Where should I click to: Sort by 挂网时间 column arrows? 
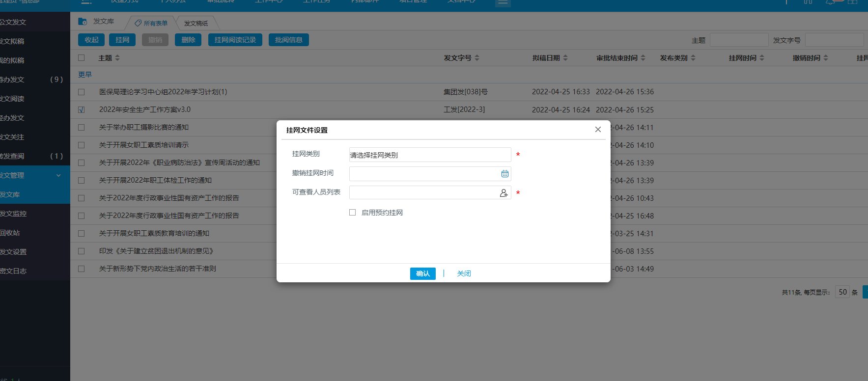coord(762,58)
